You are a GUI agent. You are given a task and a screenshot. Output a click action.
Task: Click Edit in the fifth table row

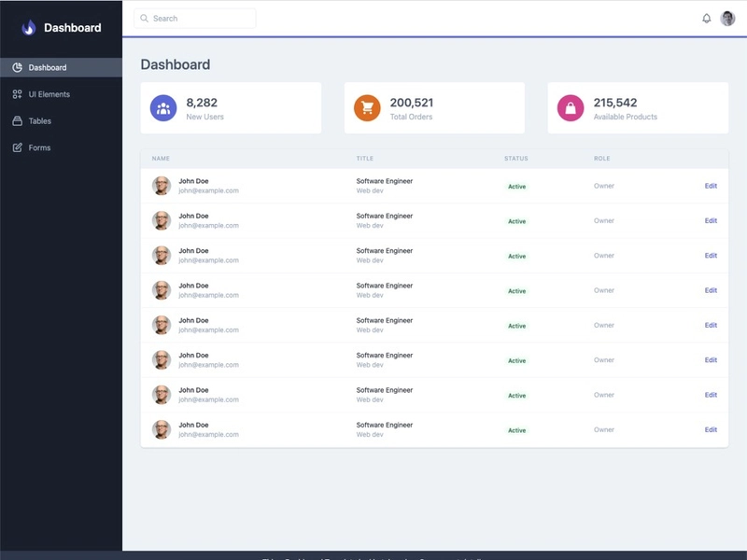coord(711,325)
